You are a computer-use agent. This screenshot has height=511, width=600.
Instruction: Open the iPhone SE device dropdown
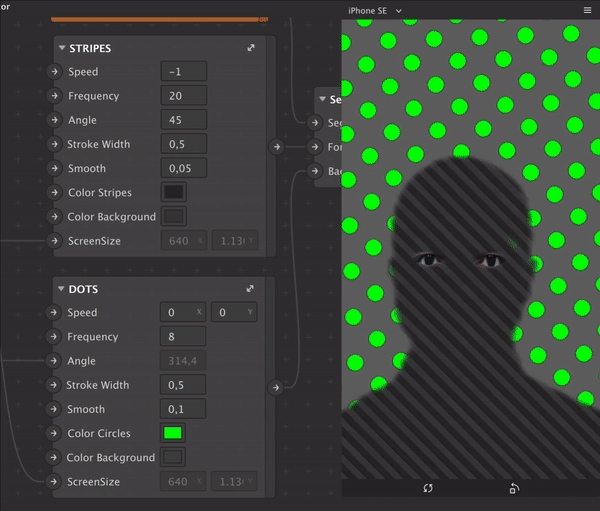(375, 11)
